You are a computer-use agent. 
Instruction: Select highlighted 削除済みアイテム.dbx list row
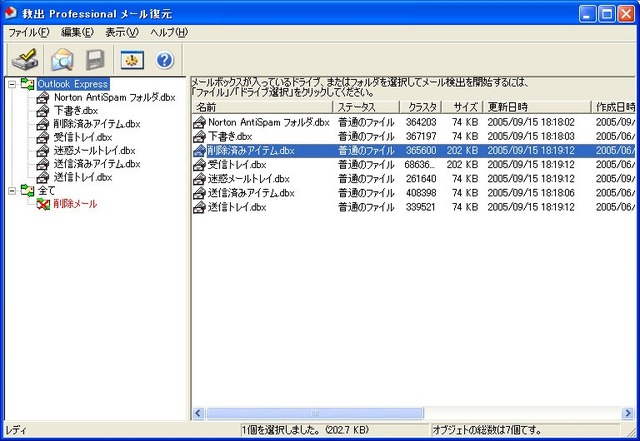(x=413, y=151)
